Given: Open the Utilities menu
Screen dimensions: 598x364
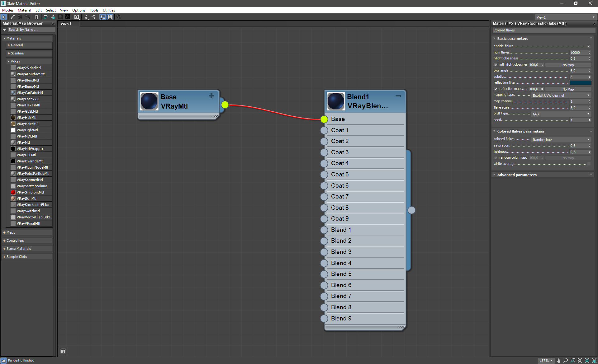Looking at the screenshot, I should (x=109, y=10).
